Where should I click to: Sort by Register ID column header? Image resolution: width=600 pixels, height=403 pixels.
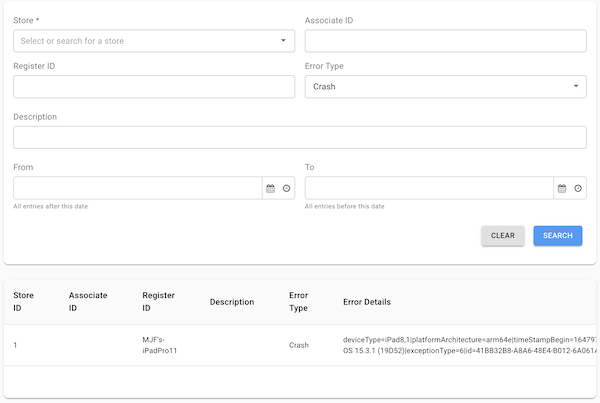(x=158, y=302)
